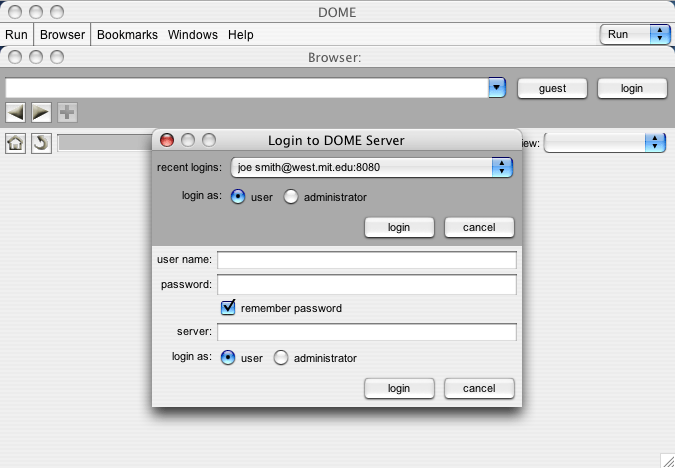Go back with the left arrow icon
The width and height of the screenshot is (675, 468).
click(15, 113)
